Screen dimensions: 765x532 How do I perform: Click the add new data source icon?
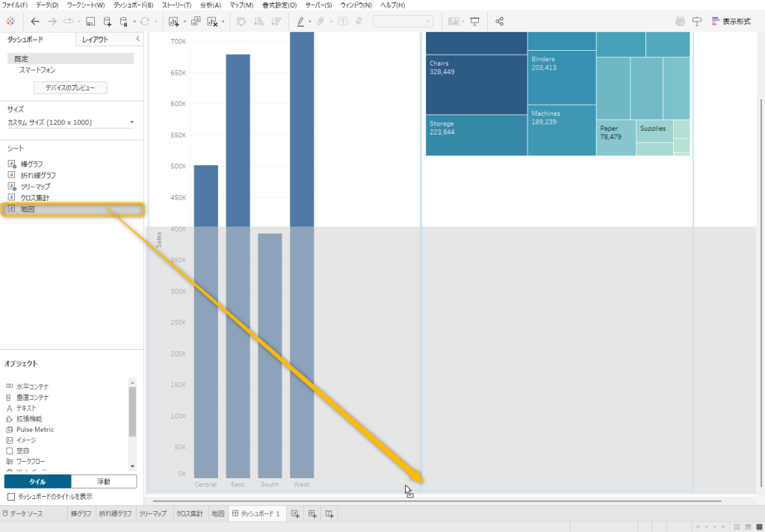pyautogui.click(x=108, y=22)
